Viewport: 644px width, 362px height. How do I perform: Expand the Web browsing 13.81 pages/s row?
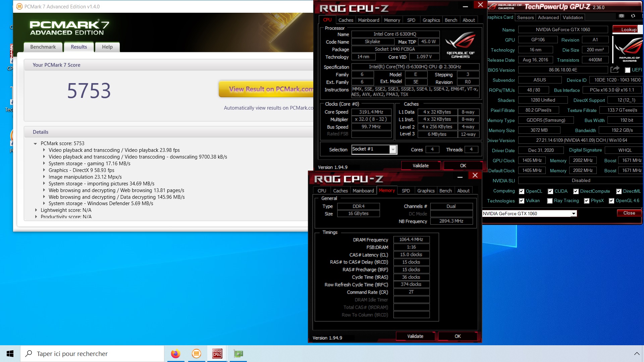click(x=44, y=190)
